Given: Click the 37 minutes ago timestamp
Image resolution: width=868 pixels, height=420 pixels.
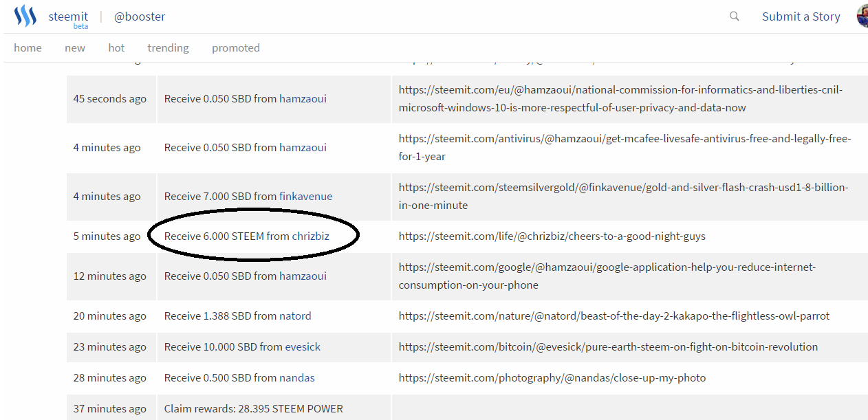Looking at the screenshot, I should point(110,408).
